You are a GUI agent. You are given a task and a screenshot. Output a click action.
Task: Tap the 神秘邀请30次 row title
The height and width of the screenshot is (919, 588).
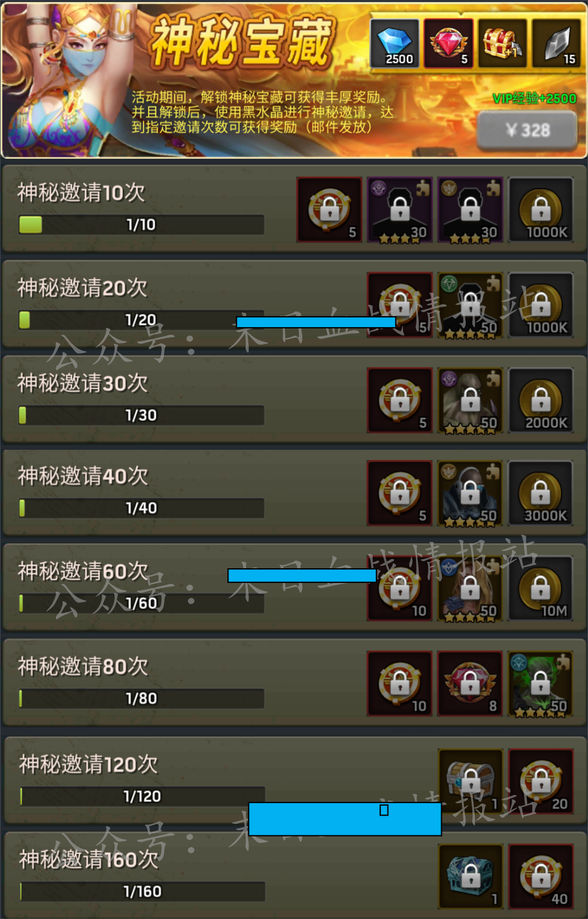[83, 383]
